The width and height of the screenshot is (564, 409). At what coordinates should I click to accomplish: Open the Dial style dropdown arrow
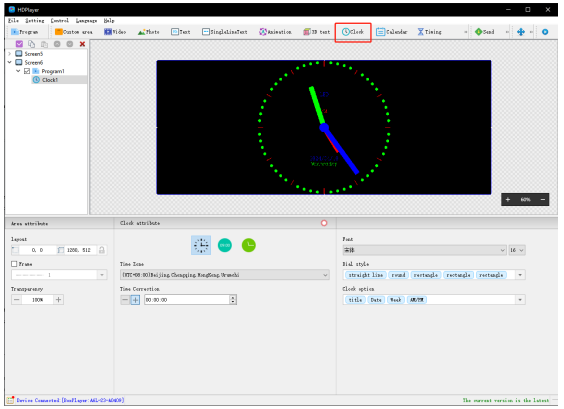click(520, 275)
